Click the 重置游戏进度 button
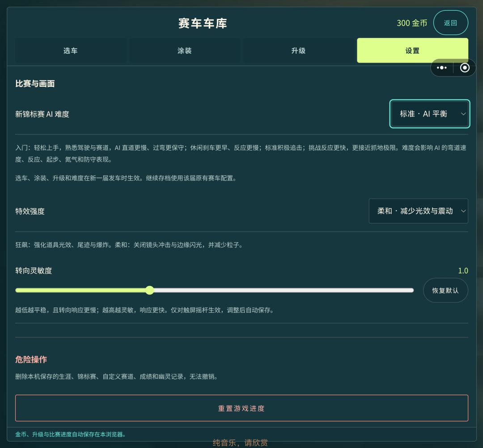Image resolution: width=483 pixels, height=448 pixels. pyautogui.click(x=241, y=408)
